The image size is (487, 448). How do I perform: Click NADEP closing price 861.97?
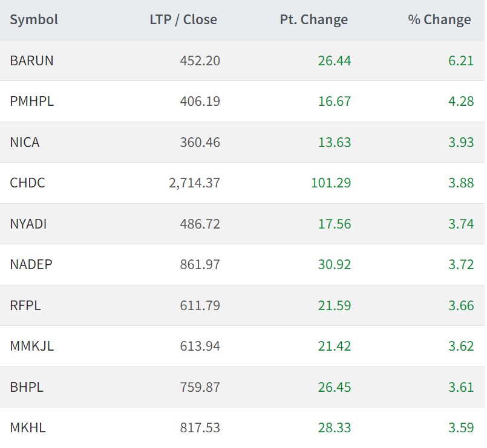pyautogui.click(x=200, y=264)
